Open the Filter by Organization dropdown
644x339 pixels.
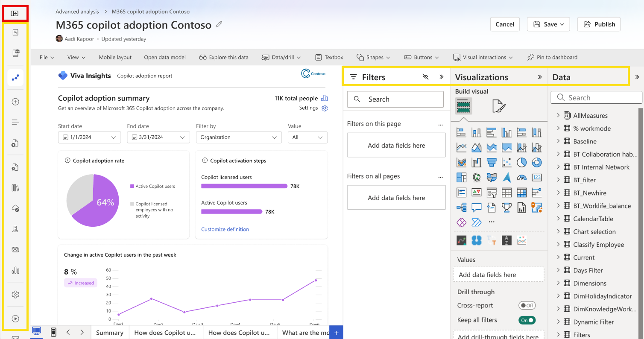238,137
